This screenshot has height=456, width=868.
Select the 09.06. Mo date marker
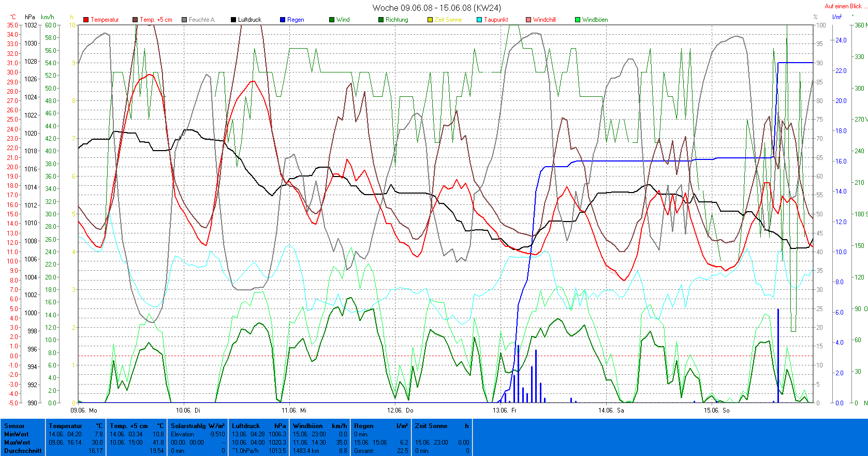click(x=84, y=410)
